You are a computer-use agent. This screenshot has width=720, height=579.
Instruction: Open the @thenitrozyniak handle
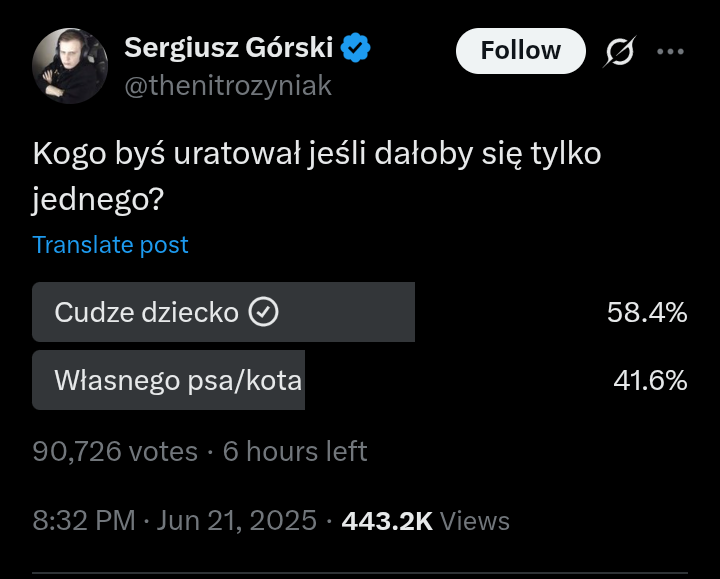coord(228,86)
